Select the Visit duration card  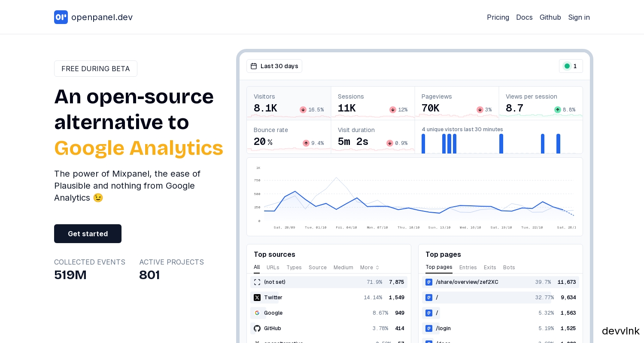click(373, 137)
